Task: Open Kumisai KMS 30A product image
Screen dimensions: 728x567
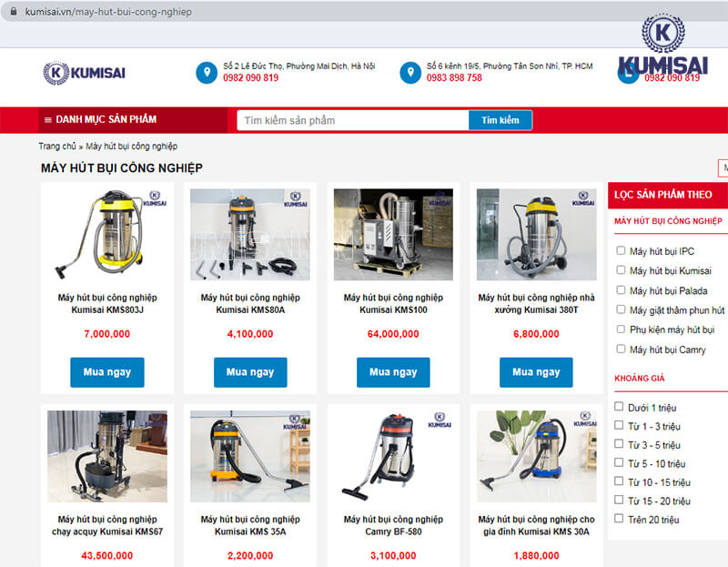Action: 536,456
